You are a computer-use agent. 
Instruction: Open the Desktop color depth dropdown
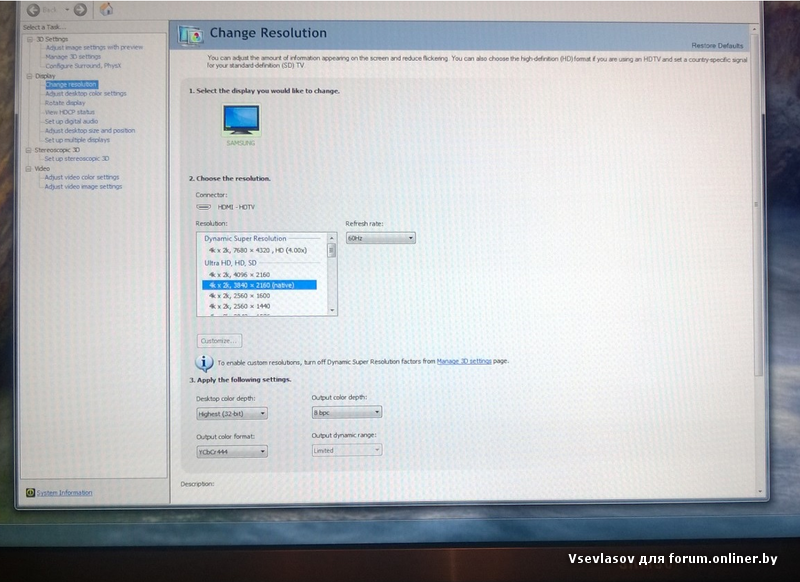(232, 414)
